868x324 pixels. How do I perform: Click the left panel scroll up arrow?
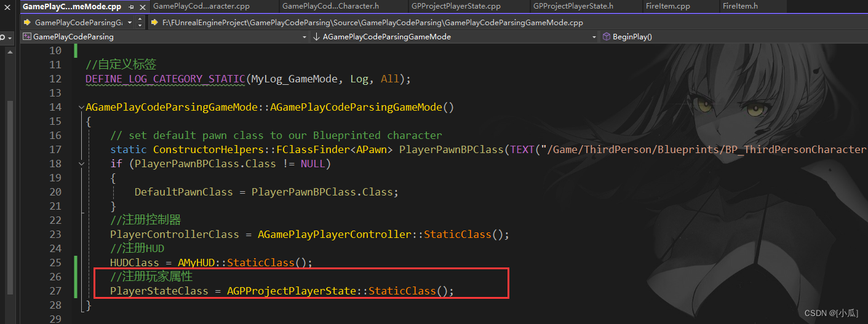[10, 53]
